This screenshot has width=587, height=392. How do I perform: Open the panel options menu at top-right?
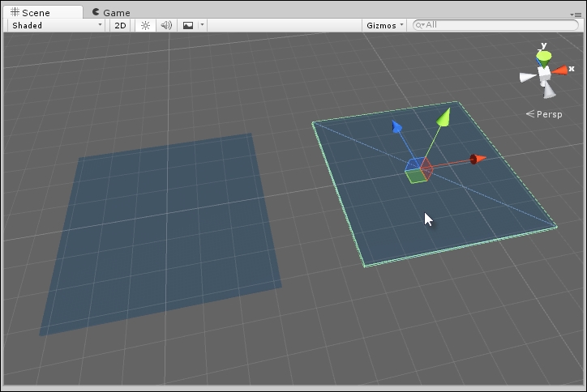(575, 15)
